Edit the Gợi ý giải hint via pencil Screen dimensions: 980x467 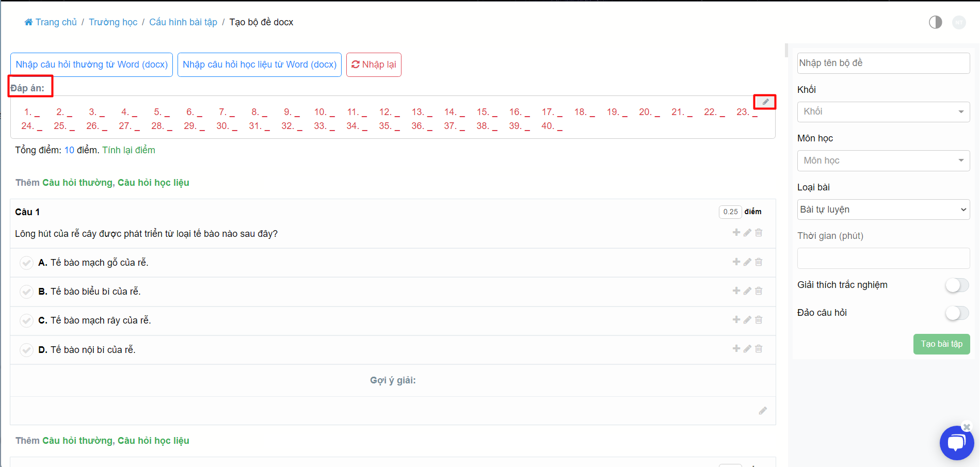(x=763, y=411)
